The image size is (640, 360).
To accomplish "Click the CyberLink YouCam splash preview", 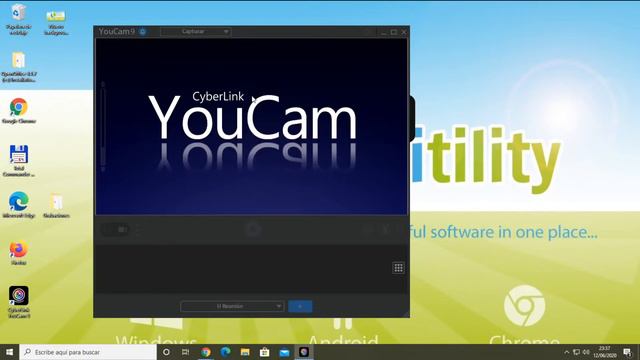I will point(251,127).
